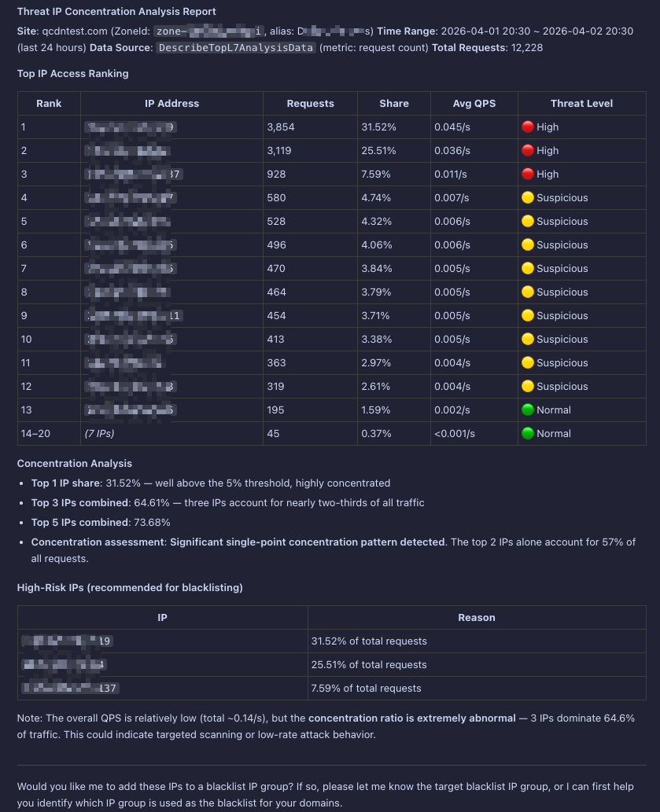
Task: Click the yellow Suspicious icon in rank 8 row
Action: [528, 292]
